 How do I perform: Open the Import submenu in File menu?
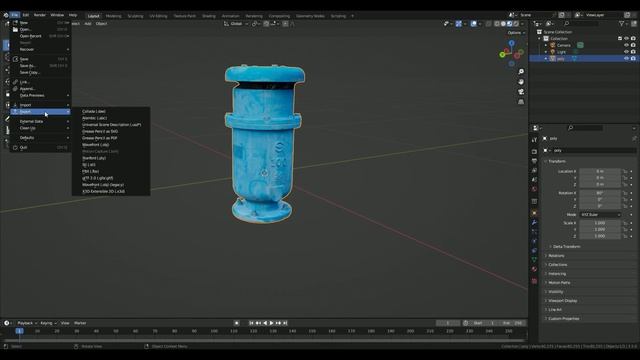[x=40, y=105]
